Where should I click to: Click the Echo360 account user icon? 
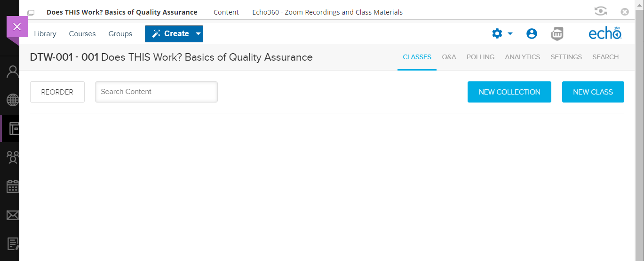[x=532, y=34]
